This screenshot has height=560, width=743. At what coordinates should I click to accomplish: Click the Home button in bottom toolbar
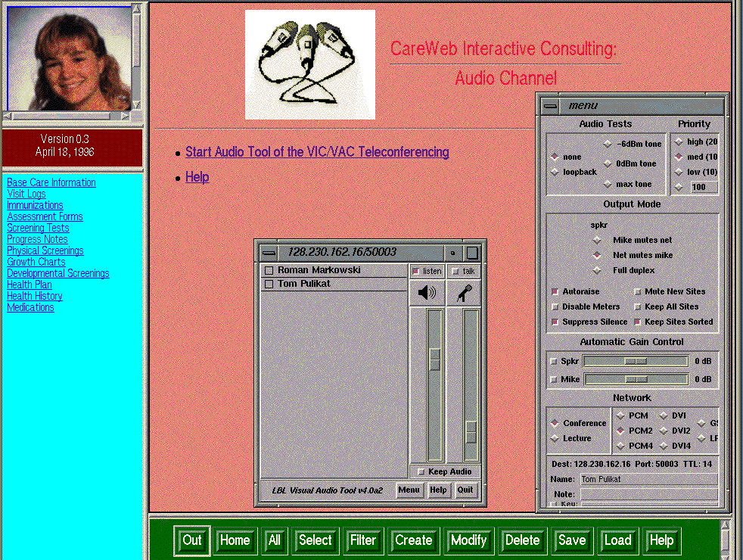[x=235, y=540]
